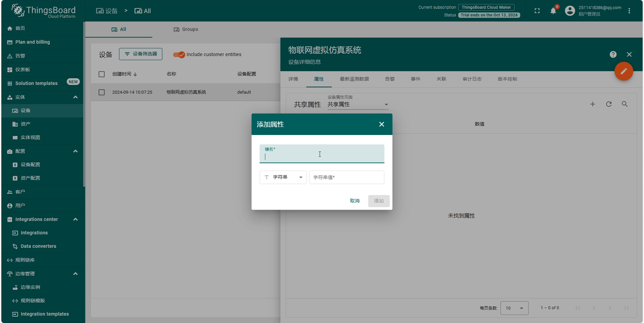Open the 字符串 value type dropdown
This screenshot has width=644, height=323.
283,177
